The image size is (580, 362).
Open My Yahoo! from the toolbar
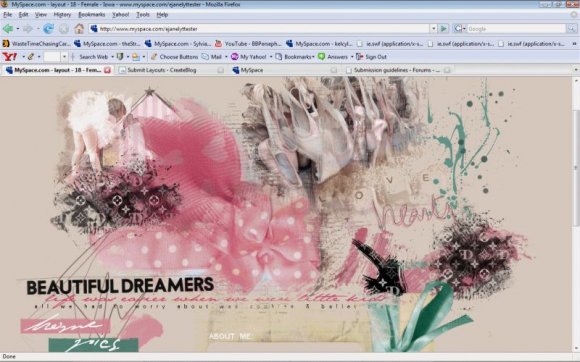(249, 57)
